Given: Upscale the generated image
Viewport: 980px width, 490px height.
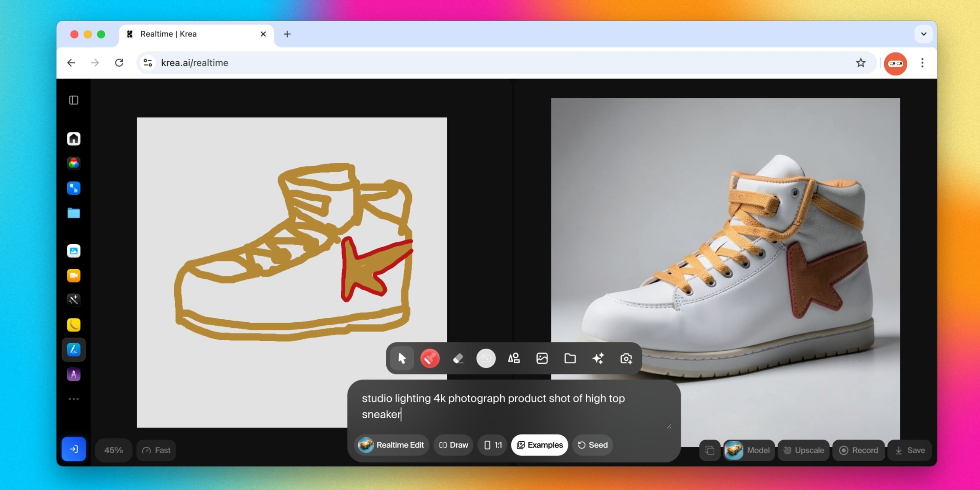Looking at the screenshot, I should [x=804, y=450].
